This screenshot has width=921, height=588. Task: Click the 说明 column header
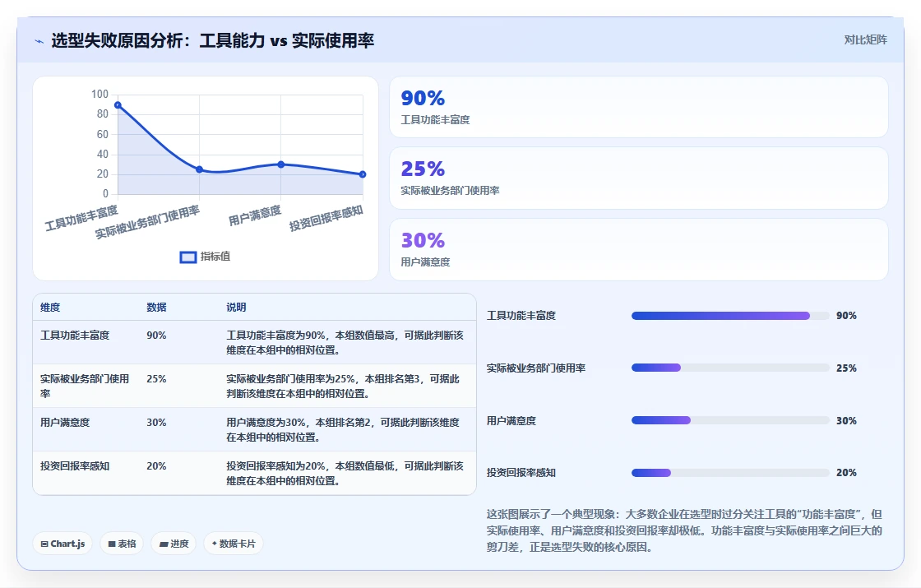pos(236,308)
